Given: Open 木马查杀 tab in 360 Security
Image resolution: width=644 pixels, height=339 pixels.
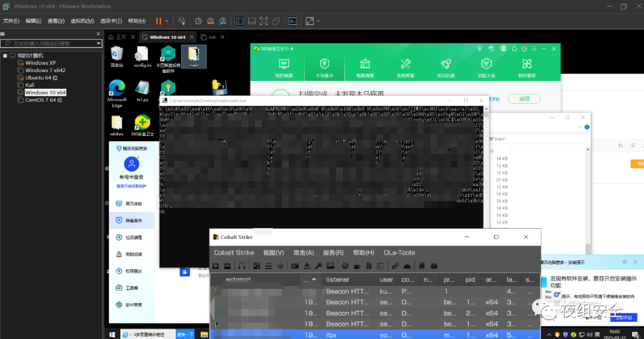Looking at the screenshot, I should pyautogui.click(x=324, y=68).
